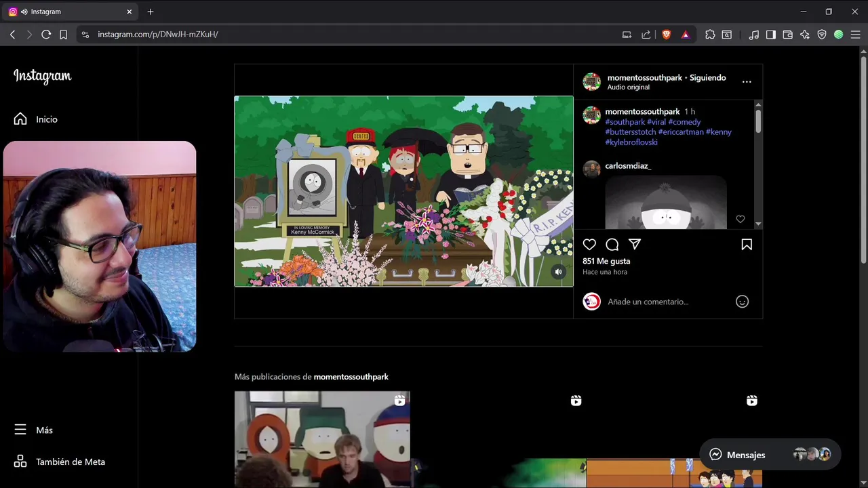
Task: Open the Brave Wallet icon
Action: point(788,35)
